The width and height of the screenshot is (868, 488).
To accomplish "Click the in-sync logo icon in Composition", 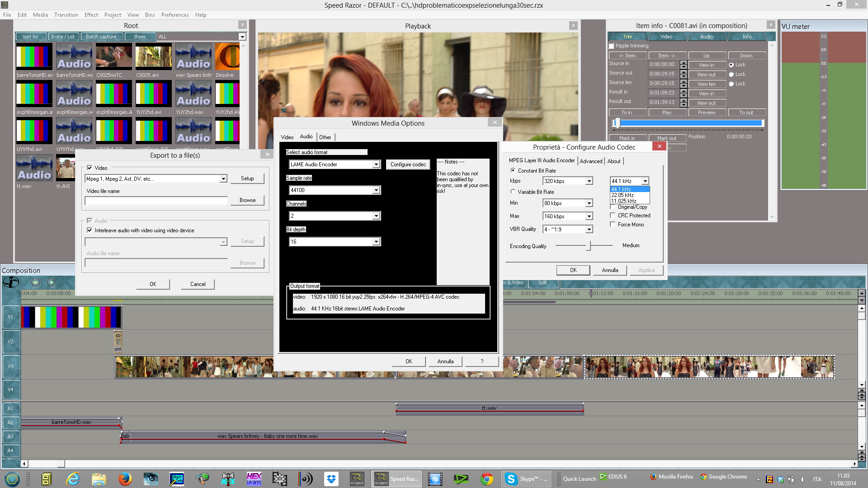I will pos(11,282).
